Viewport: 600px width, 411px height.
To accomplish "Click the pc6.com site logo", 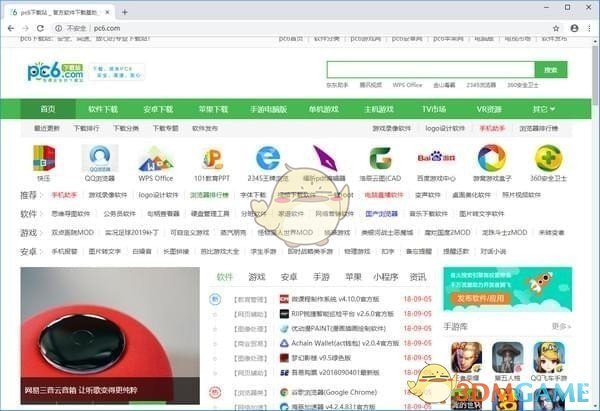I will (55, 72).
